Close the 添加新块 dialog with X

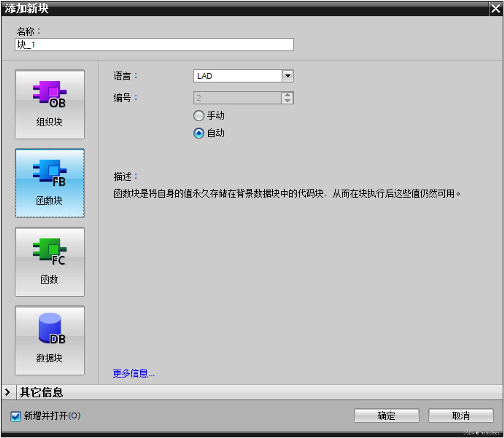[496, 9]
